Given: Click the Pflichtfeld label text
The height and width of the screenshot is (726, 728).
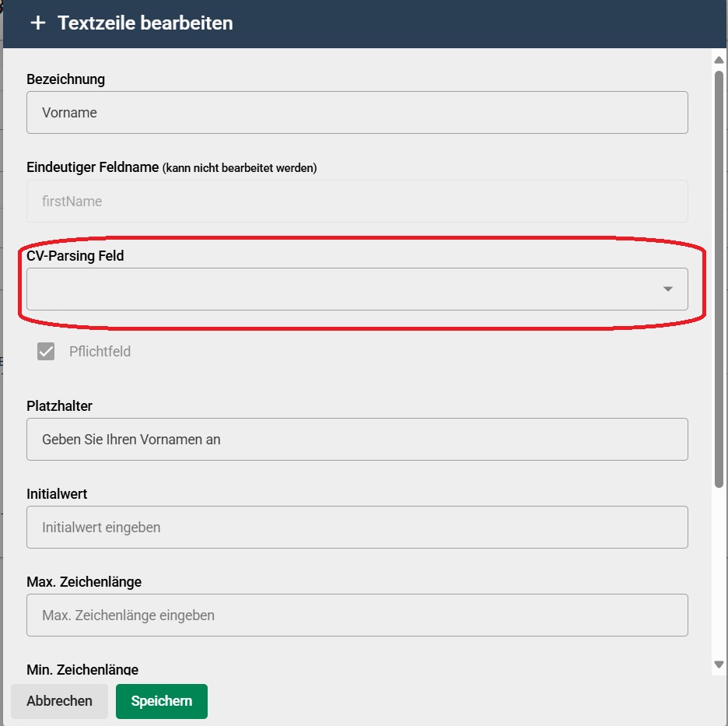Looking at the screenshot, I should pyautogui.click(x=100, y=352).
